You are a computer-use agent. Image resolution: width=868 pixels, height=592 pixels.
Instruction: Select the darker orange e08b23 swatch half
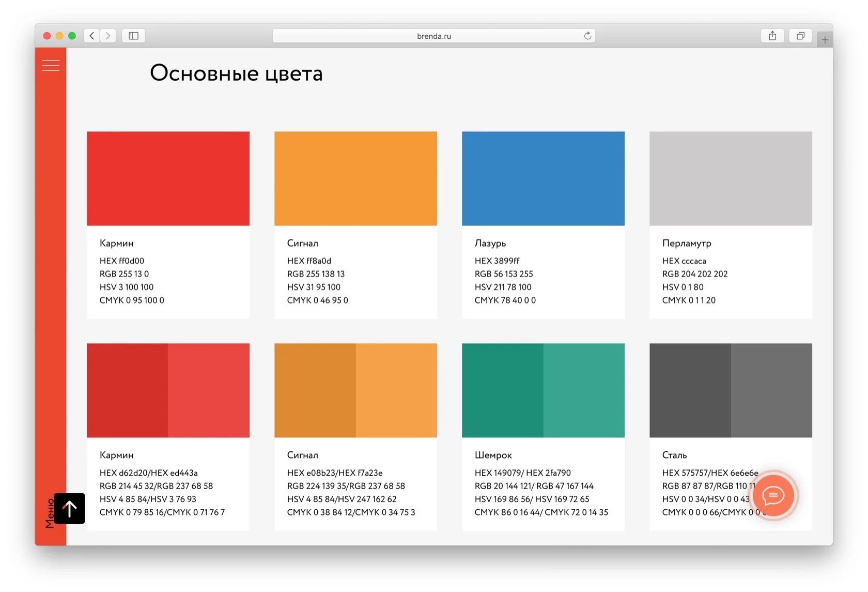[315, 390]
